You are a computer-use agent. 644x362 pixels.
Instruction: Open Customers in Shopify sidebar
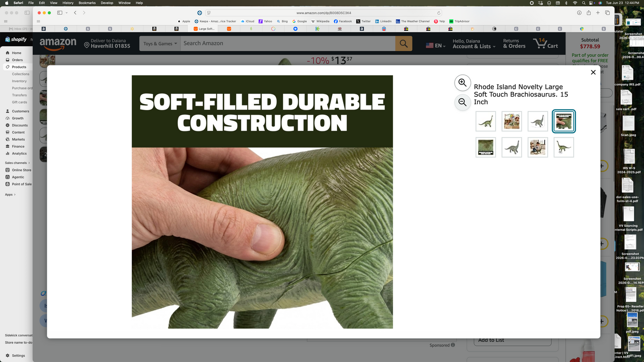click(x=21, y=111)
